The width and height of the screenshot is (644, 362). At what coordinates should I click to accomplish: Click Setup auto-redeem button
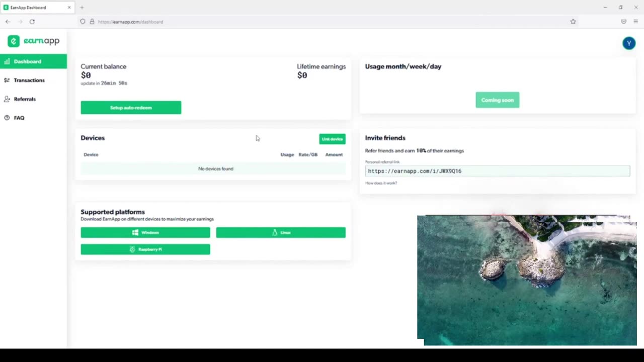click(x=131, y=108)
